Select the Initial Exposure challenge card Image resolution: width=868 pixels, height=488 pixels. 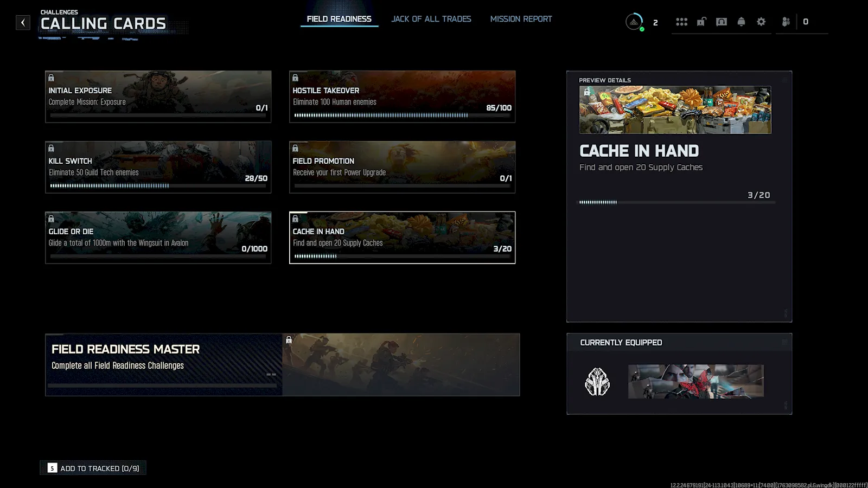[158, 97]
